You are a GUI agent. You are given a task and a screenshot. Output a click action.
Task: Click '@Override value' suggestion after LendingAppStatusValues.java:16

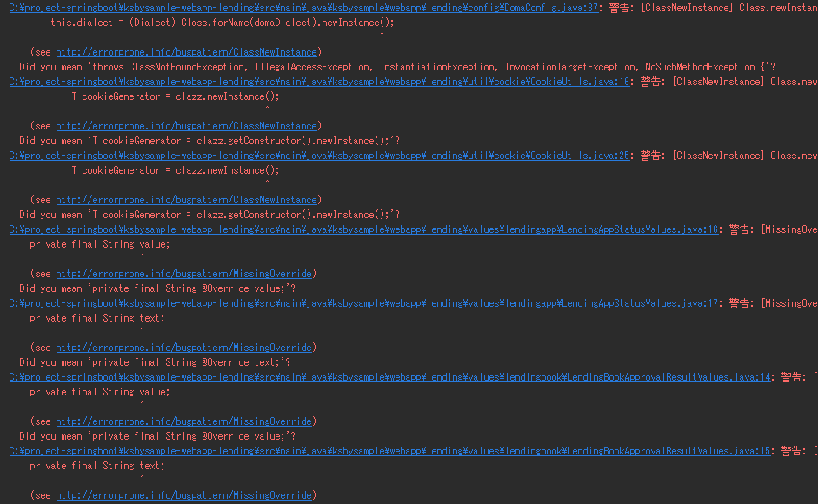pyautogui.click(x=157, y=288)
